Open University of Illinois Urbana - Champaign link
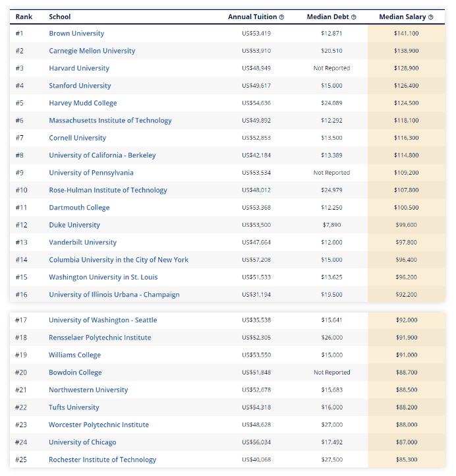Viewport: 456px width, 476px height. tap(114, 295)
